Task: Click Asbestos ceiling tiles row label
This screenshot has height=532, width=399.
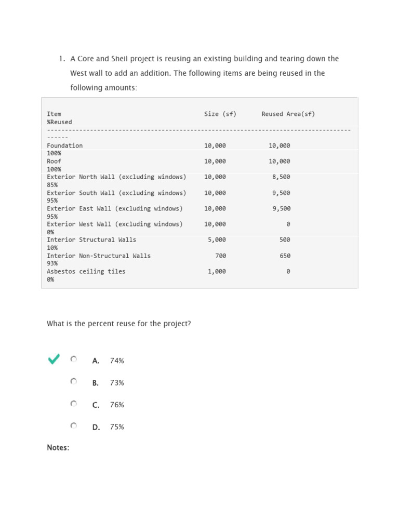Action: [x=86, y=271]
